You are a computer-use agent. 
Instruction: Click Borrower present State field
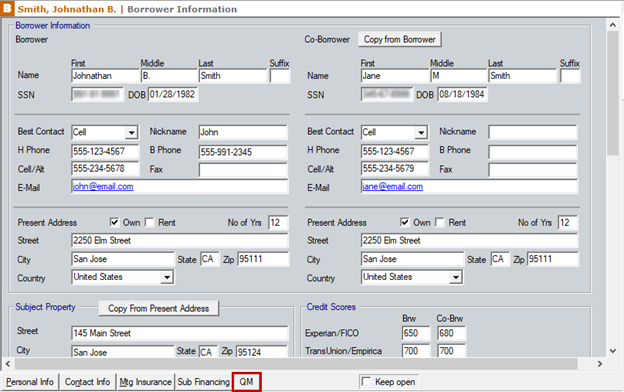[210, 259]
